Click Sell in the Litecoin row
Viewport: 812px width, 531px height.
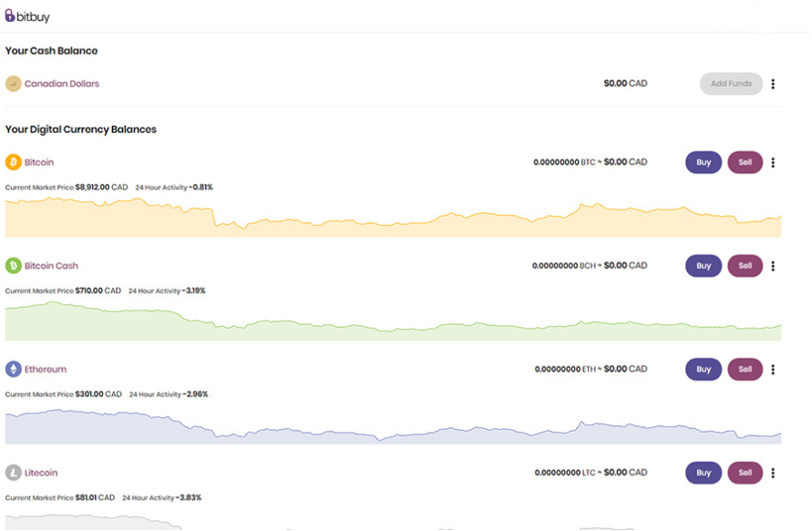coord(745,473)
